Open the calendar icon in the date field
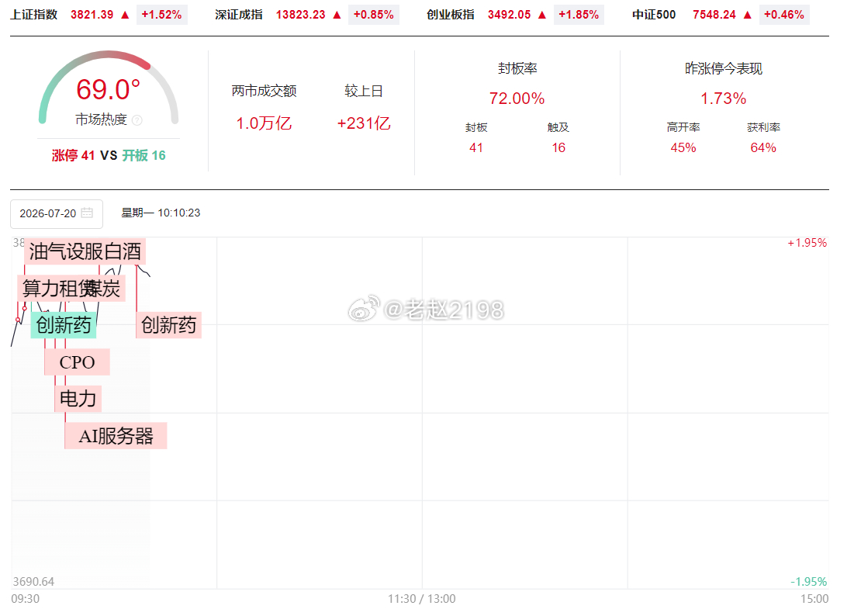 [87, 213]
